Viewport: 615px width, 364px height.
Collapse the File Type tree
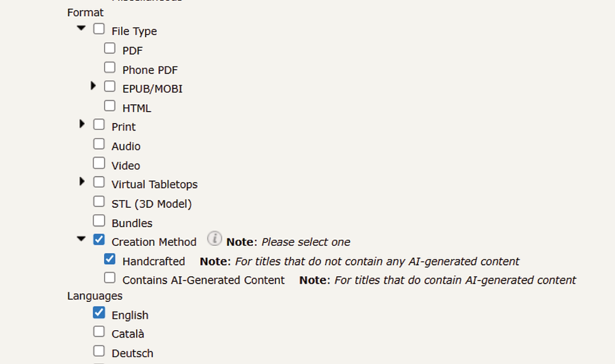(81, 28)
